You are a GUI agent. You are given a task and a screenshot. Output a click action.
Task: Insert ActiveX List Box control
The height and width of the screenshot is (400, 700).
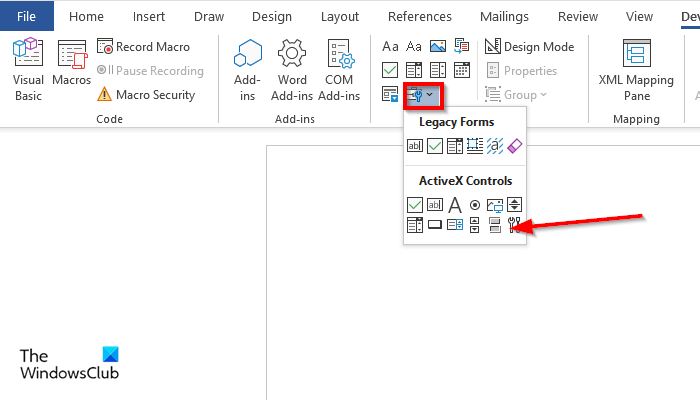click(455, 225)
